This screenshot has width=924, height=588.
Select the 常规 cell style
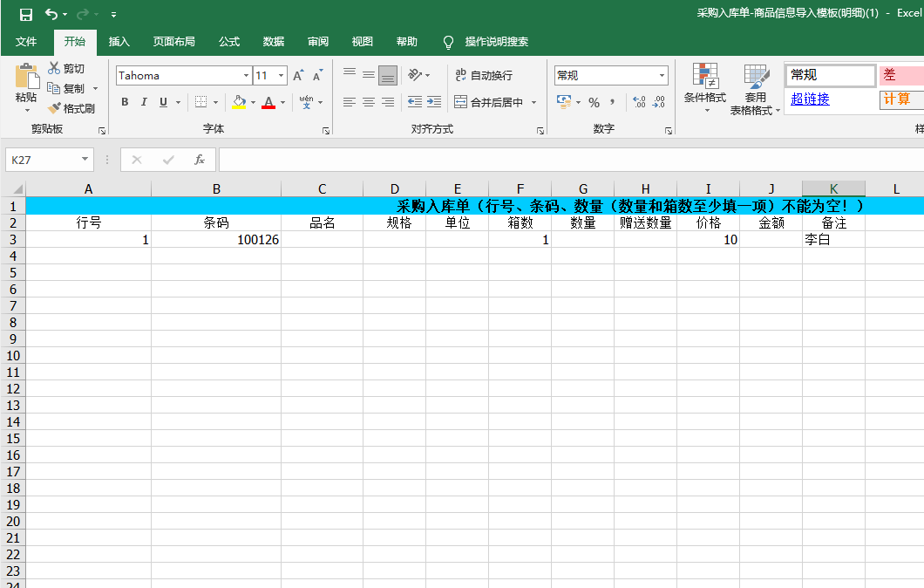(831, 75)
